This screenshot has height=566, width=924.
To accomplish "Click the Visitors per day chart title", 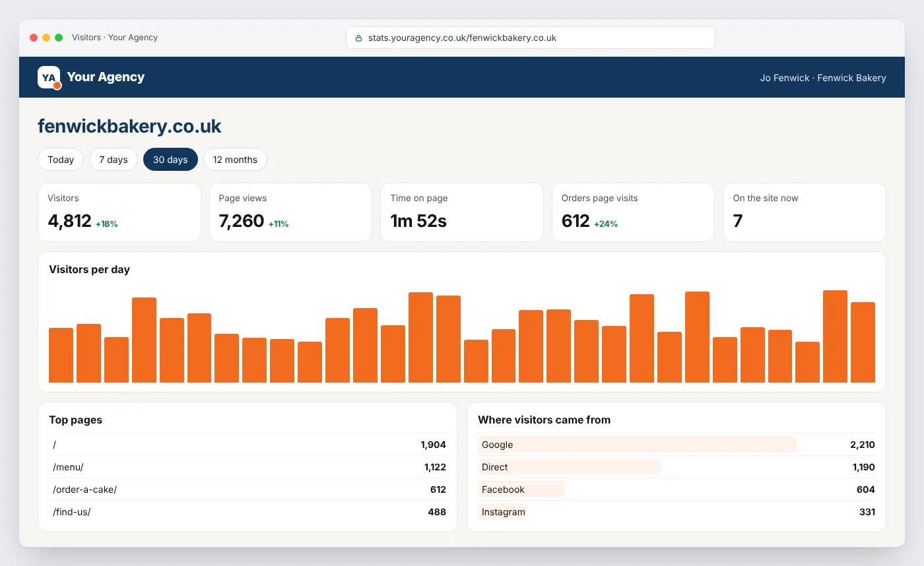I will pyautogui.click(x=89, y=269).
